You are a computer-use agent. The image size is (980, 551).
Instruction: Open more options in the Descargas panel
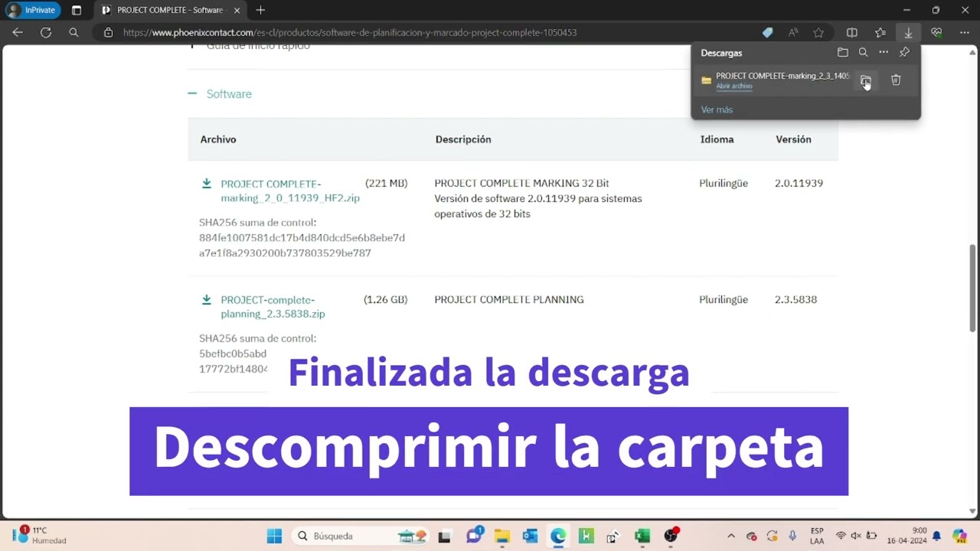(x=884, y=53)
